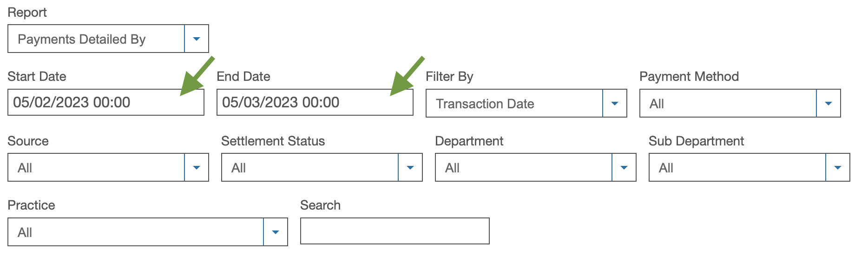Click the 'All' value under Settlement Status
This screenshot has height=263, width=868.
point(239,168)
